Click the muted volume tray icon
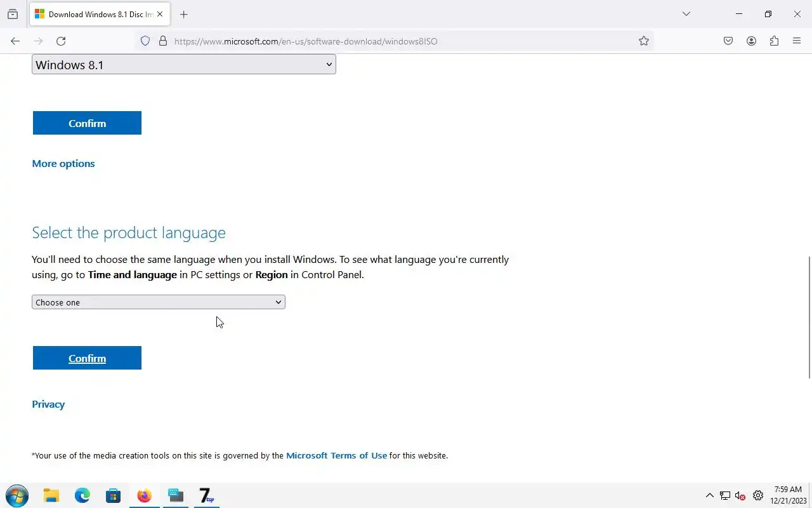Viewport: 812px width, 508px height. [740, 496]
